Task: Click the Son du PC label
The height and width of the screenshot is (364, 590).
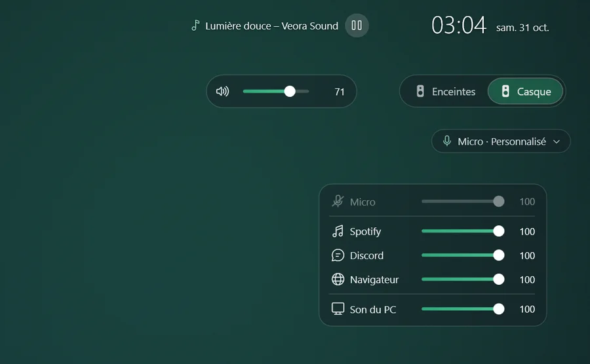Action: click(x=373, y=310)
